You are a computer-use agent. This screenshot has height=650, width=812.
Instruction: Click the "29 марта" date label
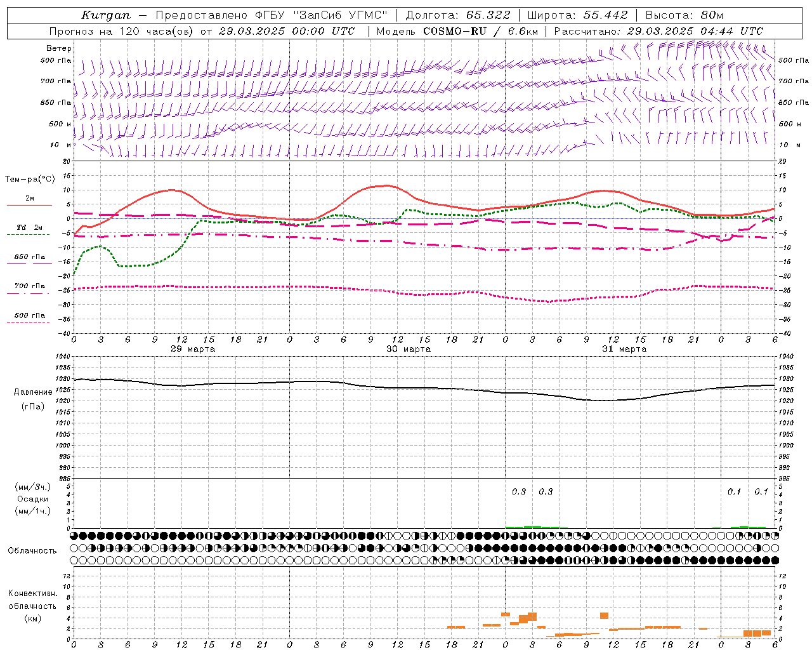click(x=193, y=349)
